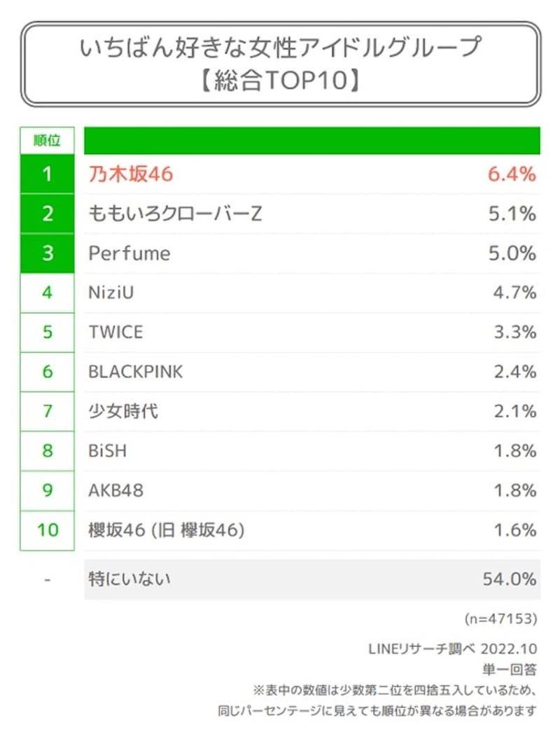
Task: Click the Perfume group name
Action: [x=129, y=253]
